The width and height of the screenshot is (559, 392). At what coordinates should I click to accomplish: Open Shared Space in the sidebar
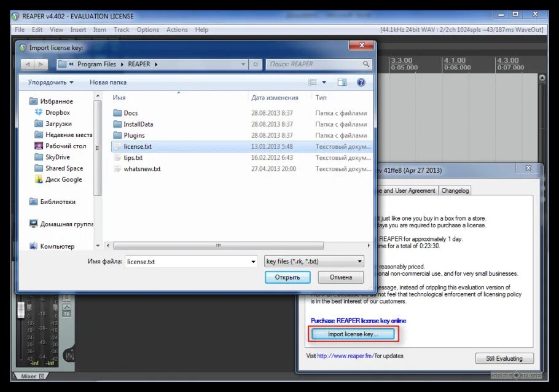64,168
